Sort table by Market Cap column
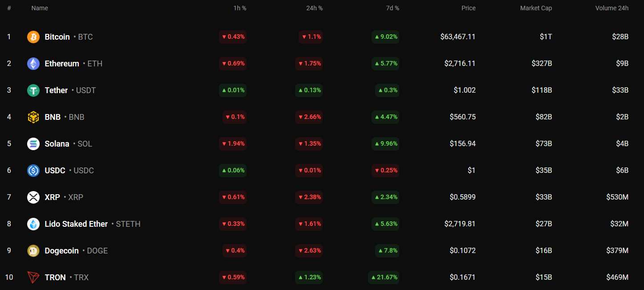 tap(536, 8)
